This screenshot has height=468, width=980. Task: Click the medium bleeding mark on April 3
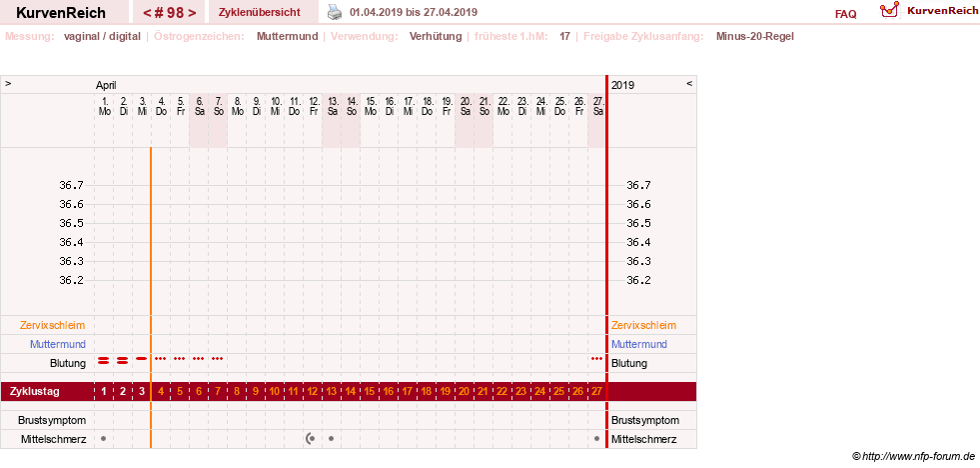(141, 359)
